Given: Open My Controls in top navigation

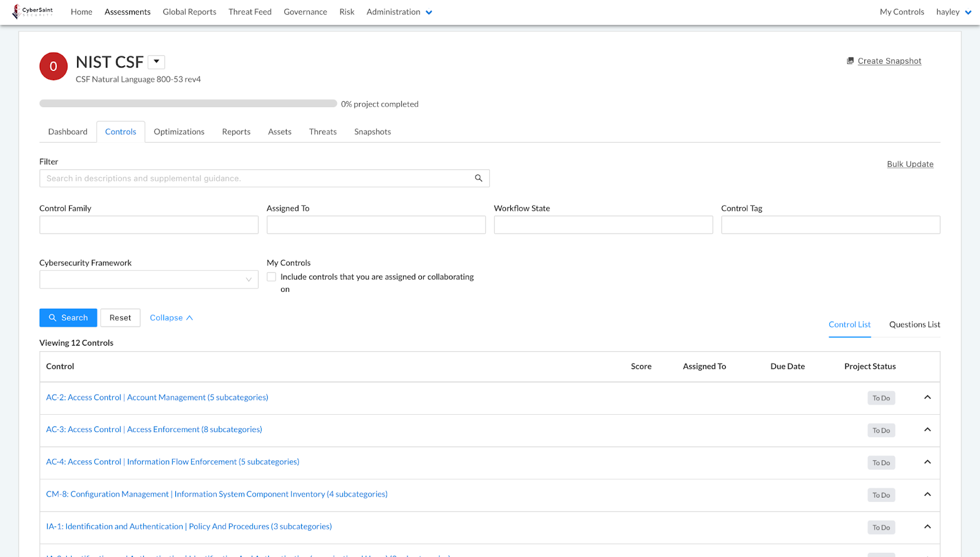Looking at the screenshot, I should [x=902, y=12].
